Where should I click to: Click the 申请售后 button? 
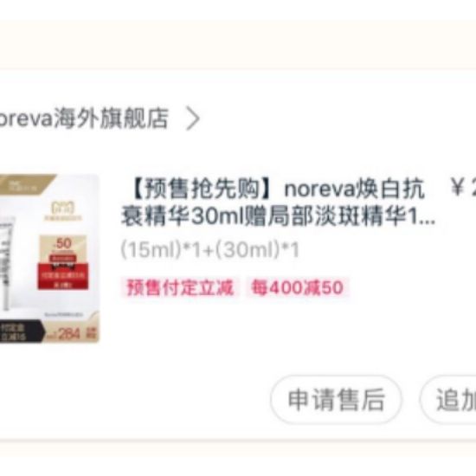[336, 399]
